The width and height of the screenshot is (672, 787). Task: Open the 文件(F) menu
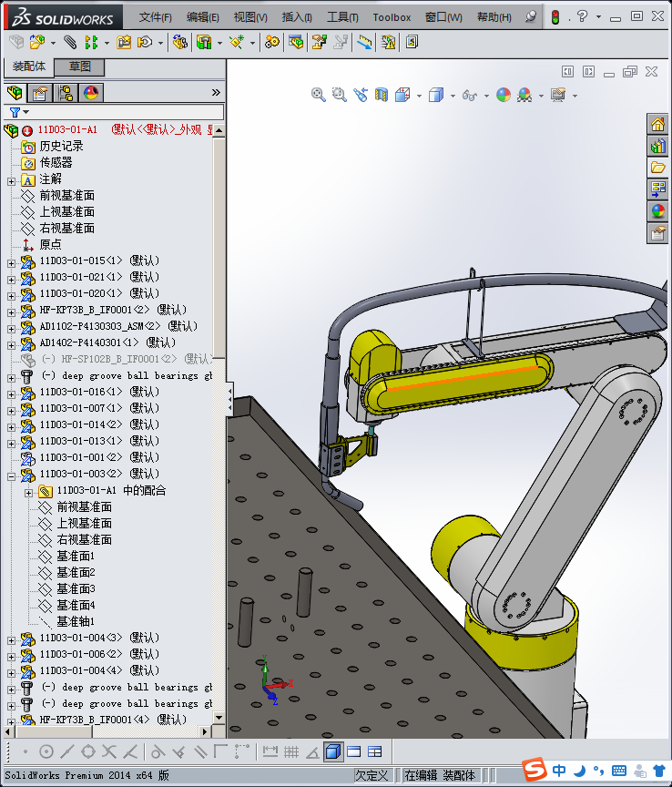(155, 17)
